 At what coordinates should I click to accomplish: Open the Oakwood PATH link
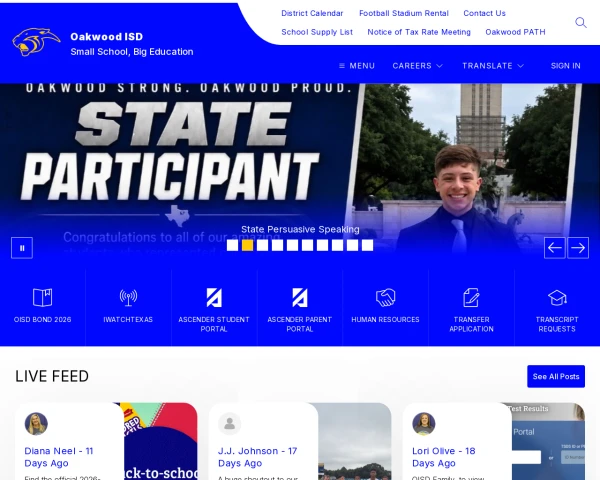point(515,32)
